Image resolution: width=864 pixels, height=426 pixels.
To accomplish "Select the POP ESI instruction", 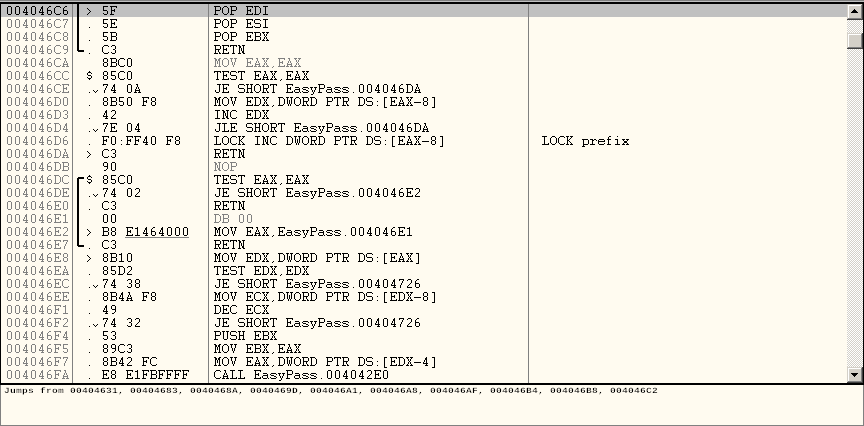I will tap(241, 24).
